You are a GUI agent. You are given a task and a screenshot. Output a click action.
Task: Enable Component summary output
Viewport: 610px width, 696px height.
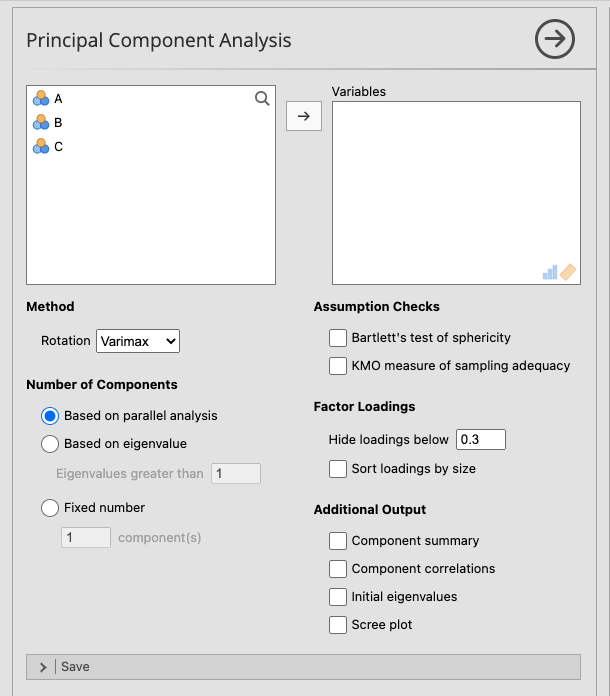[x=338, y=541]
